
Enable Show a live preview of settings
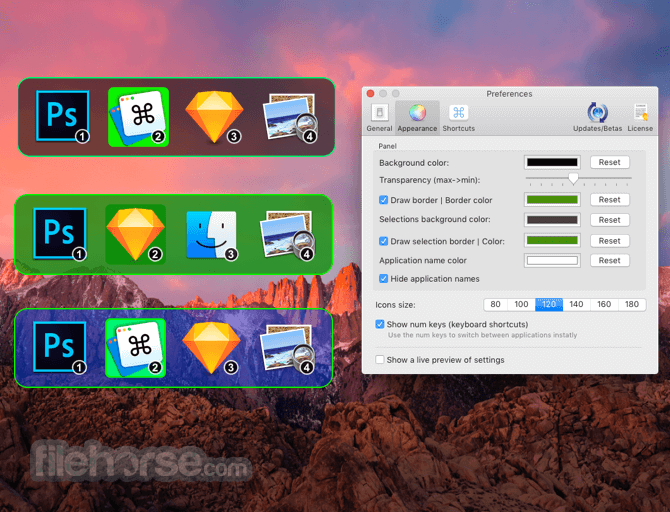pos(379,359)
